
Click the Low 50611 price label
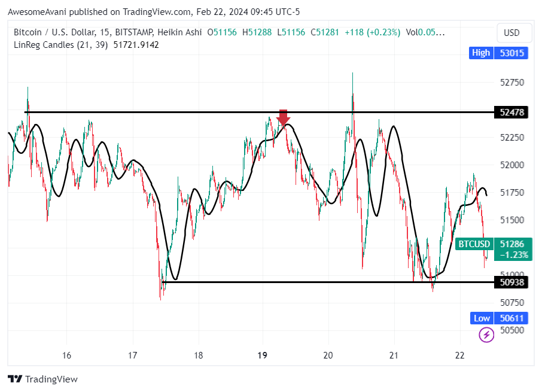click(x=499, y=318)
